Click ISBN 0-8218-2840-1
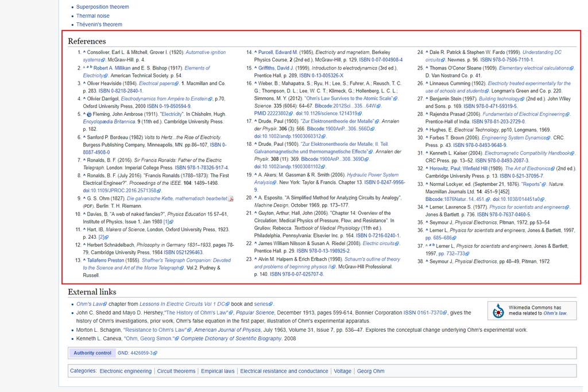Screen dimensions: 588x392 pos(121,91)
